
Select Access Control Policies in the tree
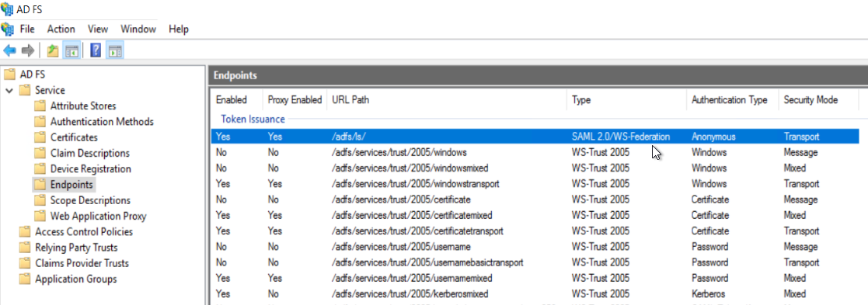tap(84, 232)
